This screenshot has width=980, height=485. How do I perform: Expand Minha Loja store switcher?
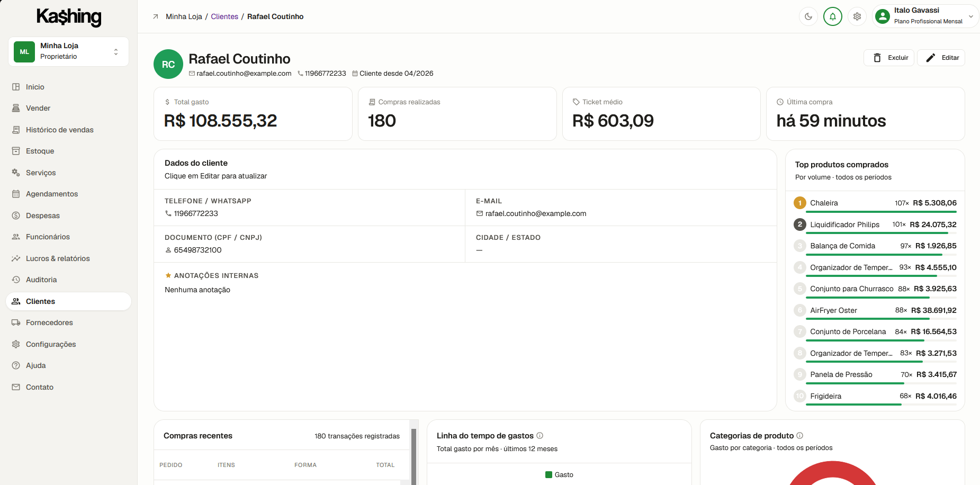[69, 51]
